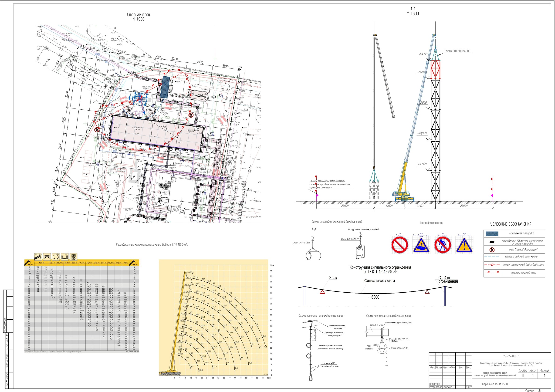Click the Подкладка из трубы Ф76х5 label

point(399,323)
